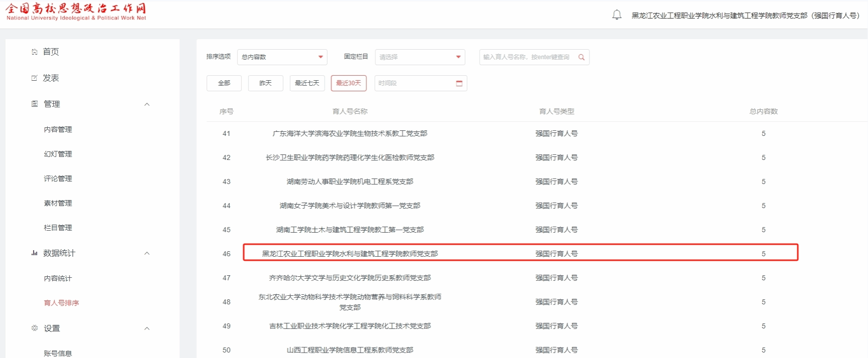Open the 总内容数 sort dropdown
This screenshot has width=868, height=358.
[282, 57]
